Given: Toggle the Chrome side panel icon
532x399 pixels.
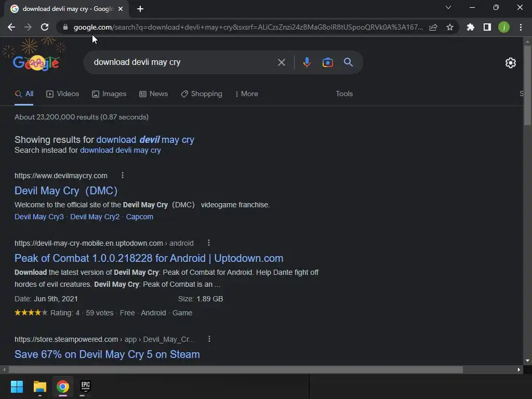Looking at the screenshot, I should point(487,27).
